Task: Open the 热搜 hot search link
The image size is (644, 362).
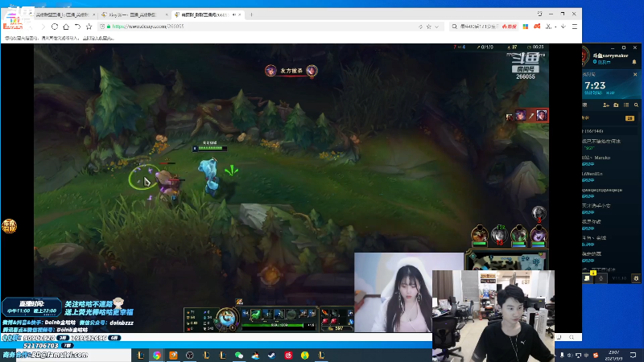Action: [x=510, y=27]
